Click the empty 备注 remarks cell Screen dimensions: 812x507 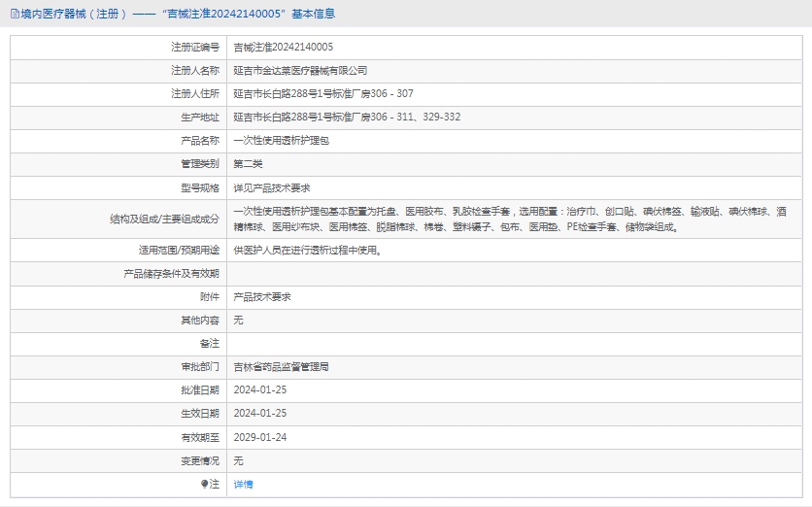[517, 344]
